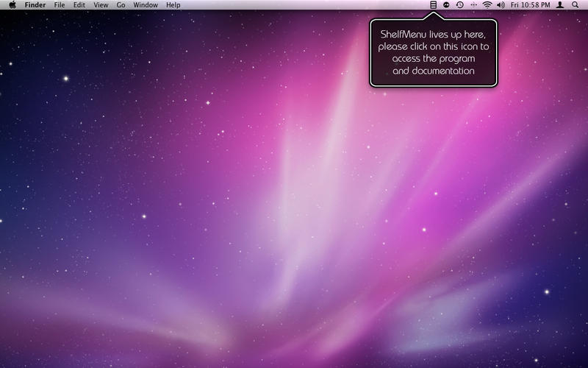Open the Edit menu
The width and height of the screenshot is (588, 368).
point(79,5)
